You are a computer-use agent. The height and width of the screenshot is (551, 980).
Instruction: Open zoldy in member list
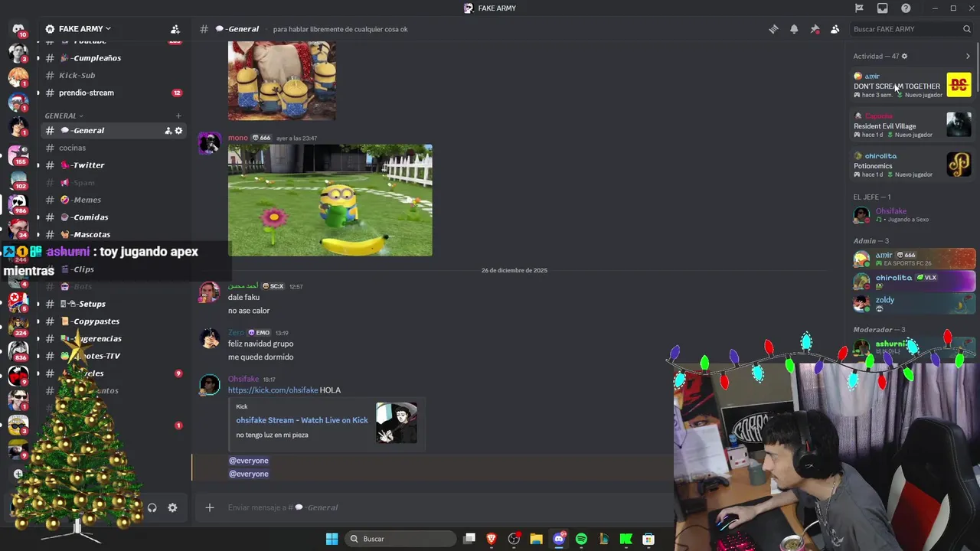[914, 303]
